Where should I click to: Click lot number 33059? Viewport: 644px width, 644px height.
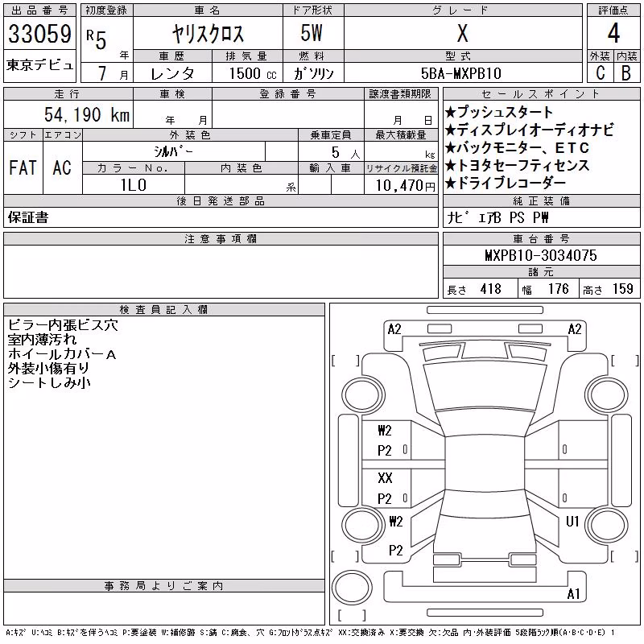[39, 34]
